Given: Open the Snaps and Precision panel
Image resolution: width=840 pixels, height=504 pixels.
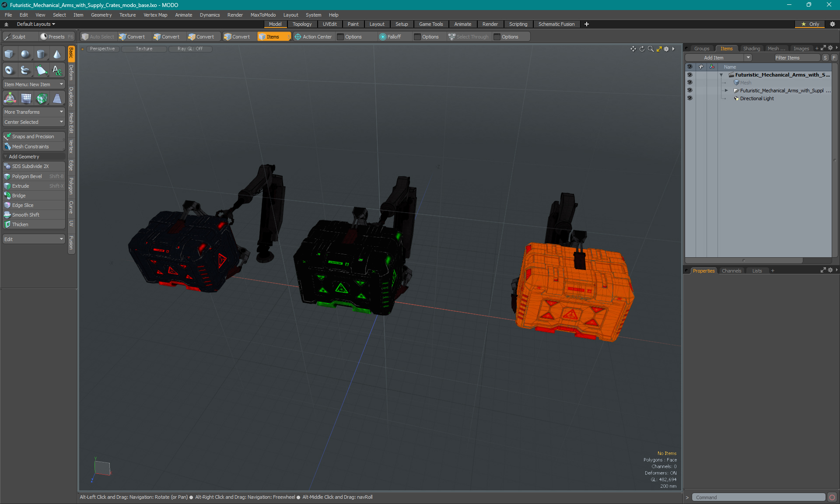Looking at the screenshot, I should [x=33, y=136].
